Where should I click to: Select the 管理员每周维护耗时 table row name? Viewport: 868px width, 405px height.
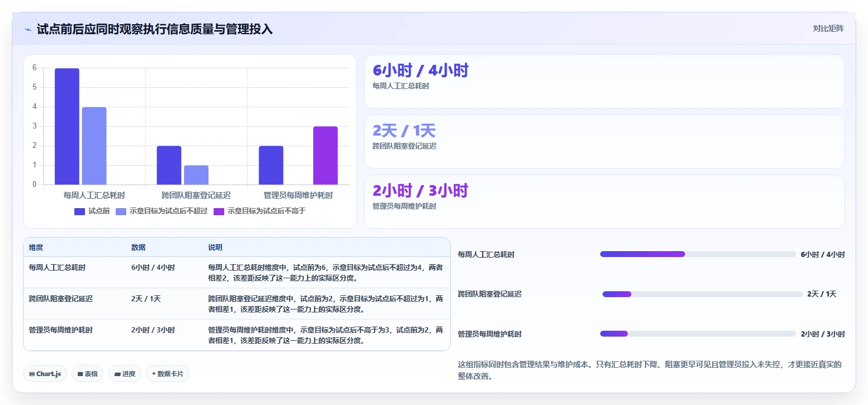(61, 330)
